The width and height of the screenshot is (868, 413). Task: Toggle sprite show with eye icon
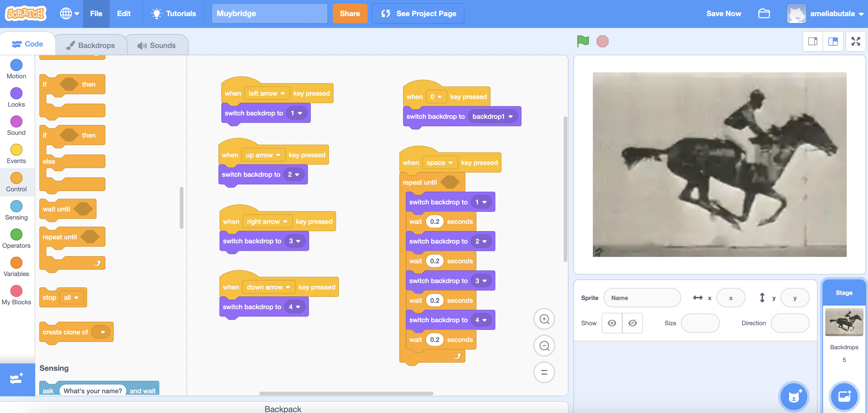612,323
